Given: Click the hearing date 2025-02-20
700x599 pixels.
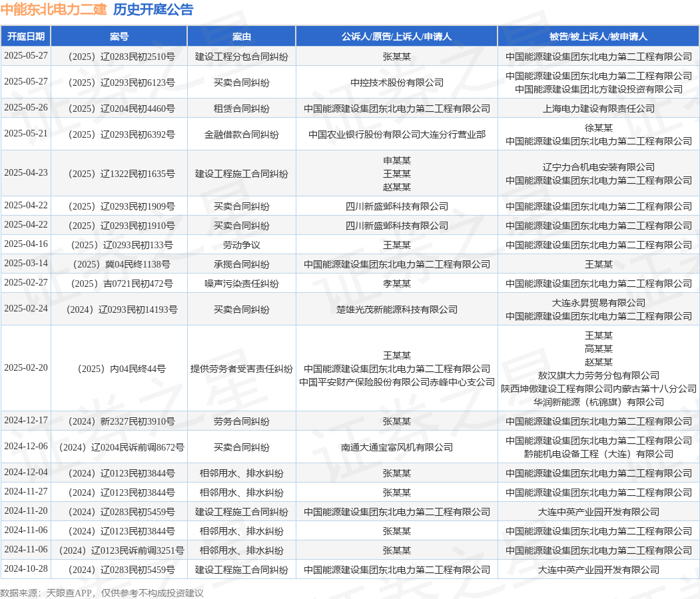Looking at the screenshot, I should 26,367.
